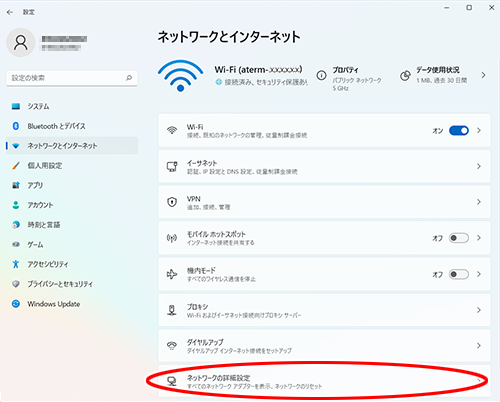
Task: Select Windows Update in the sidebar
Action: [x=72, y=304]
